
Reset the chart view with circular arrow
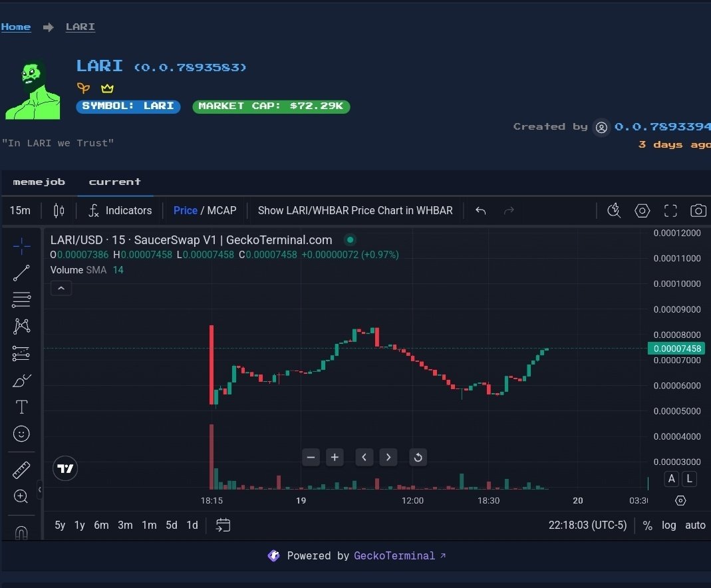(x=418, y=457)
